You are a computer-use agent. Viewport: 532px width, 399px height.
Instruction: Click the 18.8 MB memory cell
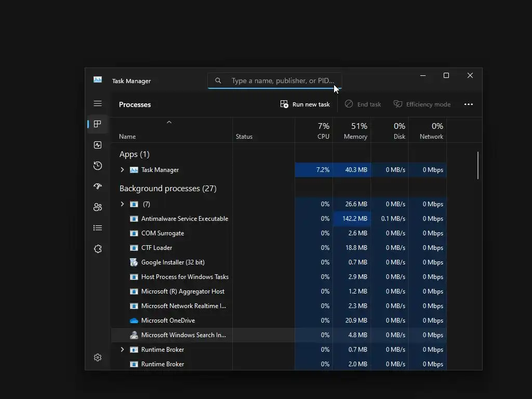click(x=352, y=248)
